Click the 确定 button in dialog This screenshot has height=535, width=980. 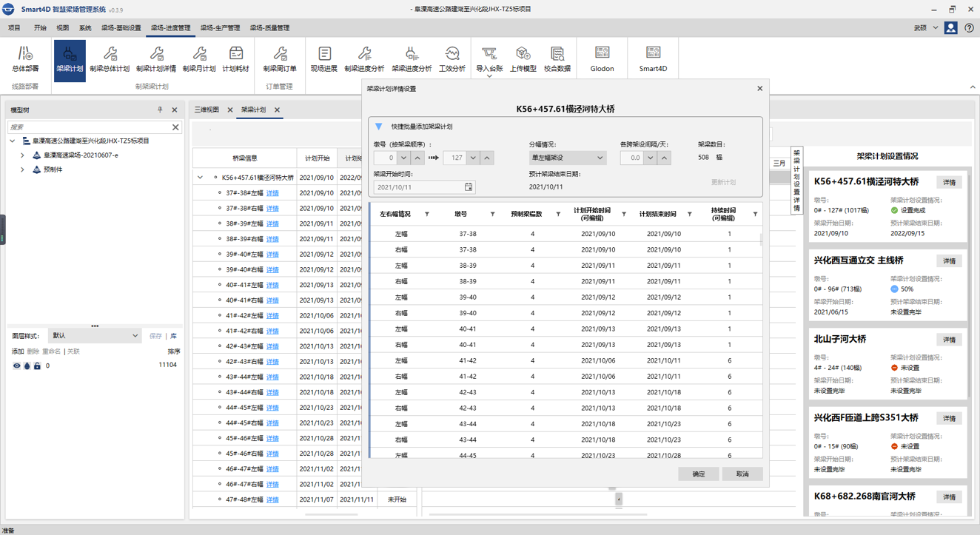pyautogui.click(x=698, y=474)
